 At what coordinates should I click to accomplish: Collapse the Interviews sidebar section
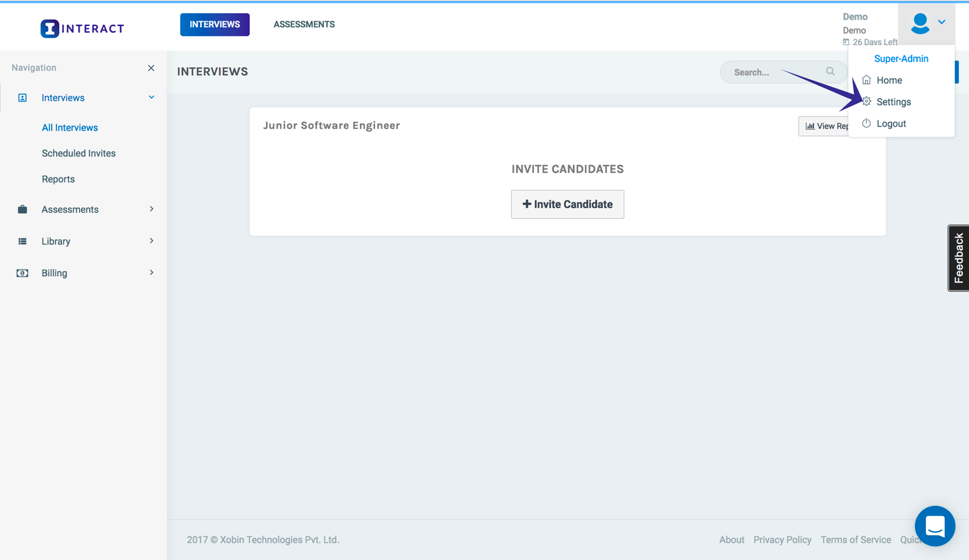point(151,98)
